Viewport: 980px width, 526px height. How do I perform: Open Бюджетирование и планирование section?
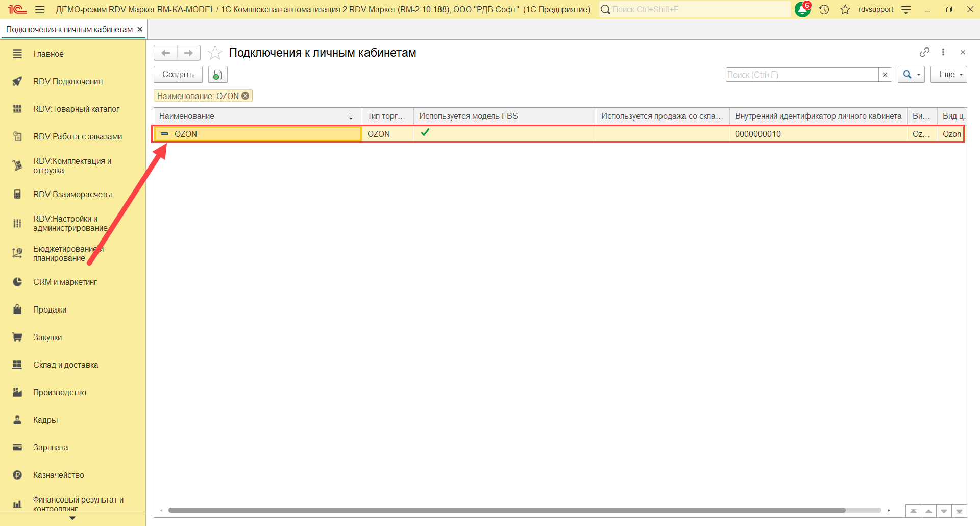point(72,253)
